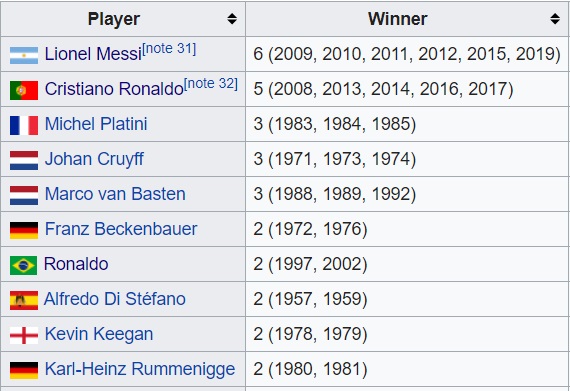
Task: Click the Brazil flag beside Ronaldo
Action: pyautogui.click(x=23, y=265)
